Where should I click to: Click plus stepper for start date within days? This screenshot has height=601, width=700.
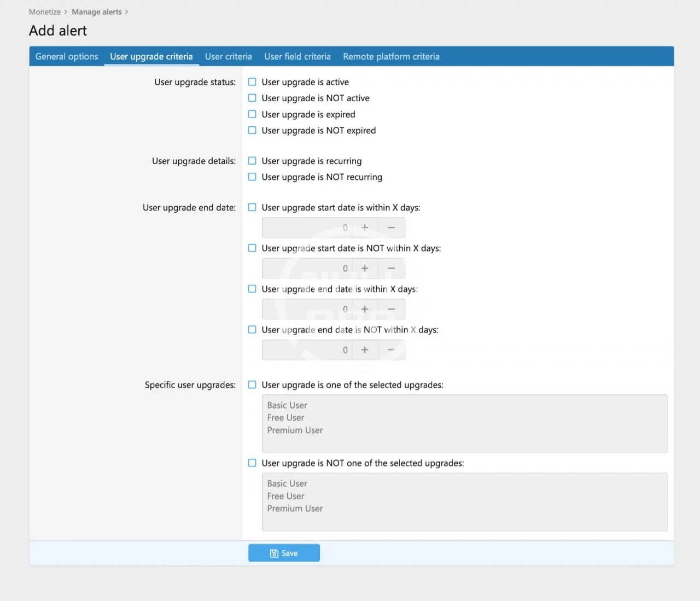(x=365, y=227)
